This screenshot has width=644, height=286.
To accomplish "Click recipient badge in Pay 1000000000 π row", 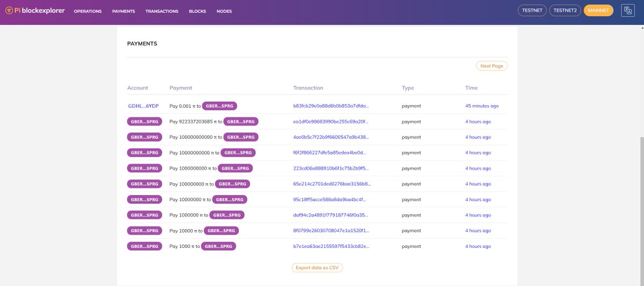I will click(x=235, y=168).
